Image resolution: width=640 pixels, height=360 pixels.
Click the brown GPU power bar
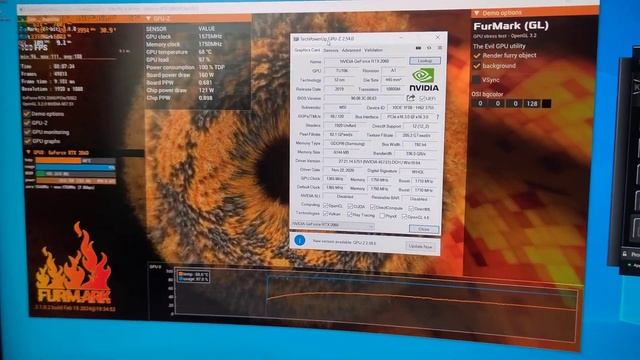point(76,180)
